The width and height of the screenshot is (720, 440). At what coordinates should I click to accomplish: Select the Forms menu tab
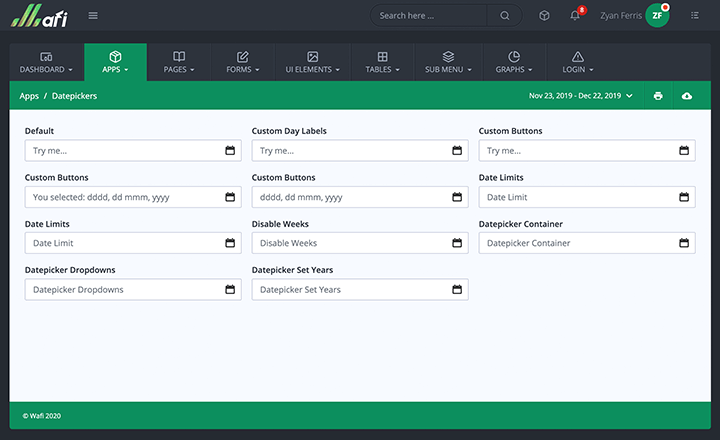click(242, 62)
